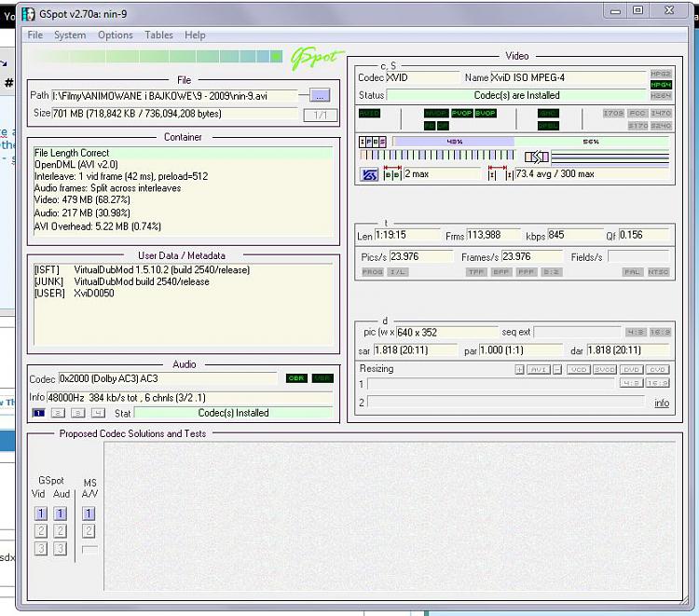This screenshot has height=616, width=699.
Task: Click GSpot Vid test button 1
Action: click(x=41, y=513)
